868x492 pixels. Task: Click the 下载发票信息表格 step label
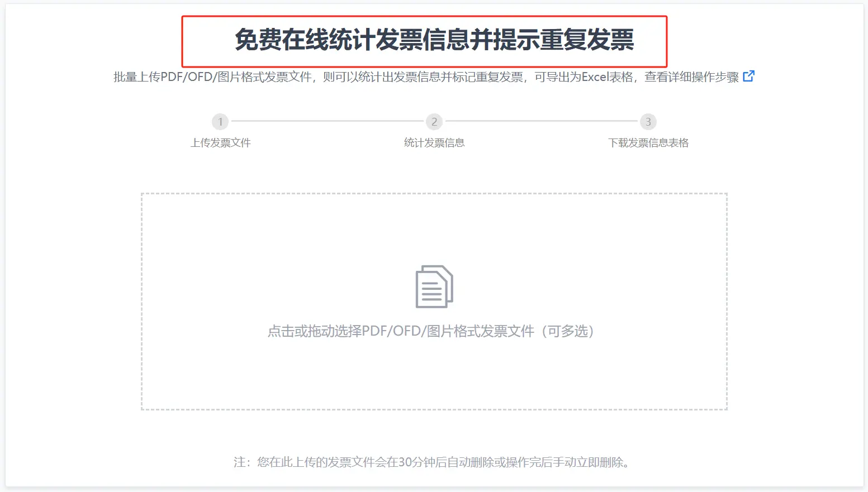coord(648,143)
